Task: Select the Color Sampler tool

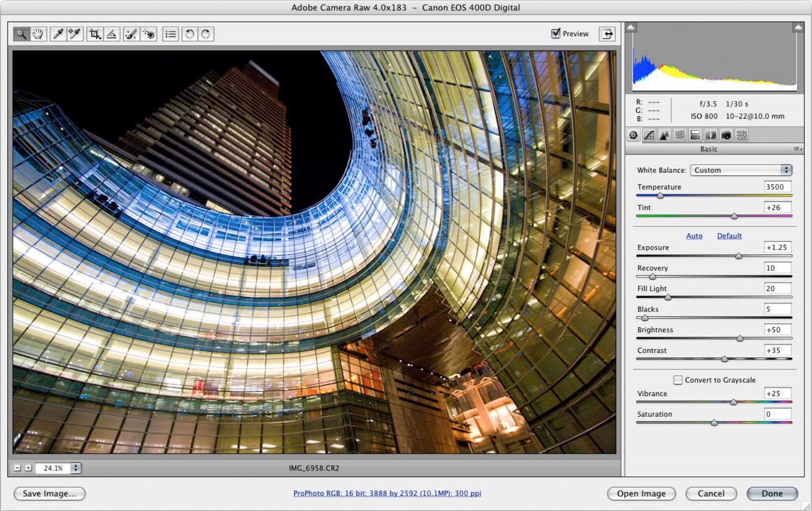Action: (75, 34)
